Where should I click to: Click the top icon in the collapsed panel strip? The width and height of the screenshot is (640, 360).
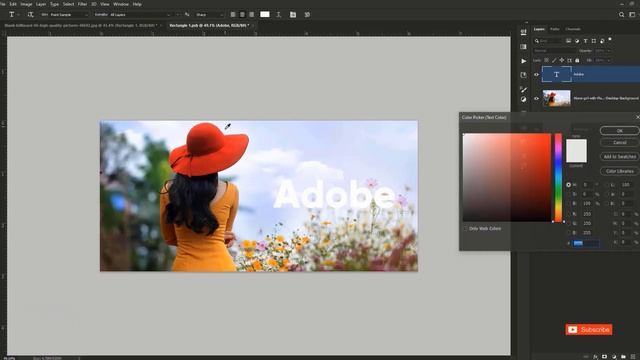(523, 32)
